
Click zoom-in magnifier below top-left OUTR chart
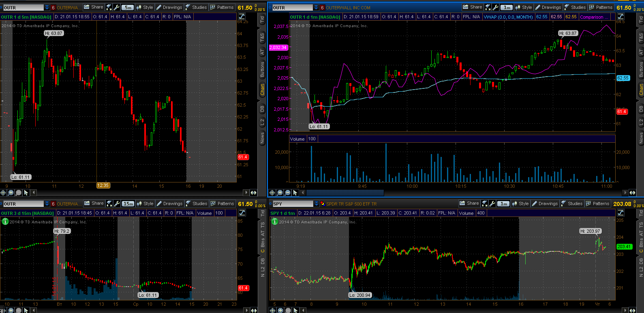[x=11, y=193]
